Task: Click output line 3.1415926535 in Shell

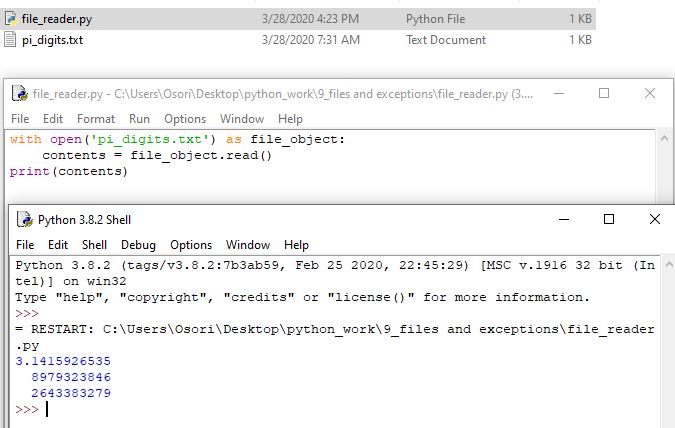Action: tap(63, 361)
